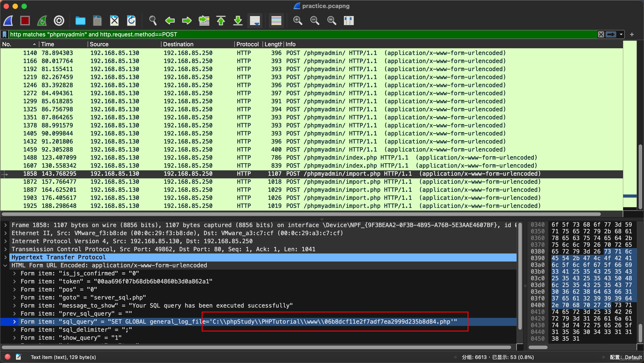Click the packet list horizontal scrollbar
This screenshot has width=644, height=363.
tap(300, 214)
